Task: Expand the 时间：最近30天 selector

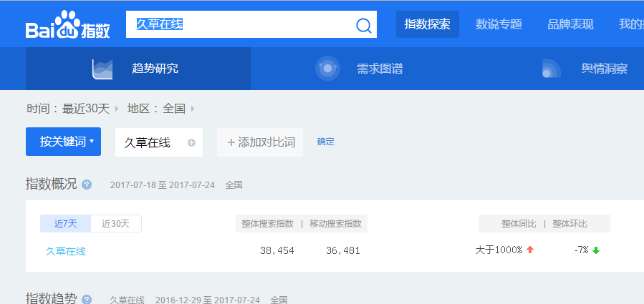Action: pos(72,109)
